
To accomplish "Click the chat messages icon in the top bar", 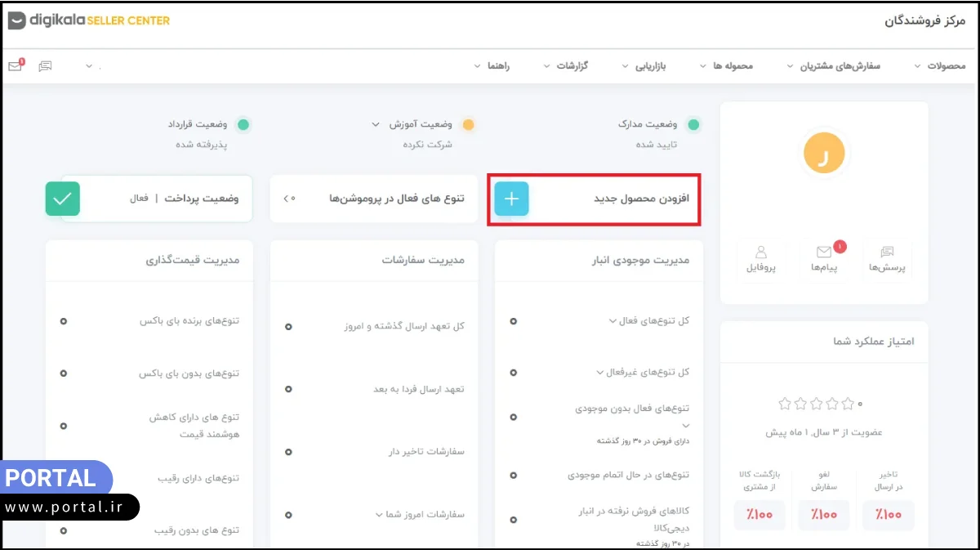I will click(x=46, y=65).
